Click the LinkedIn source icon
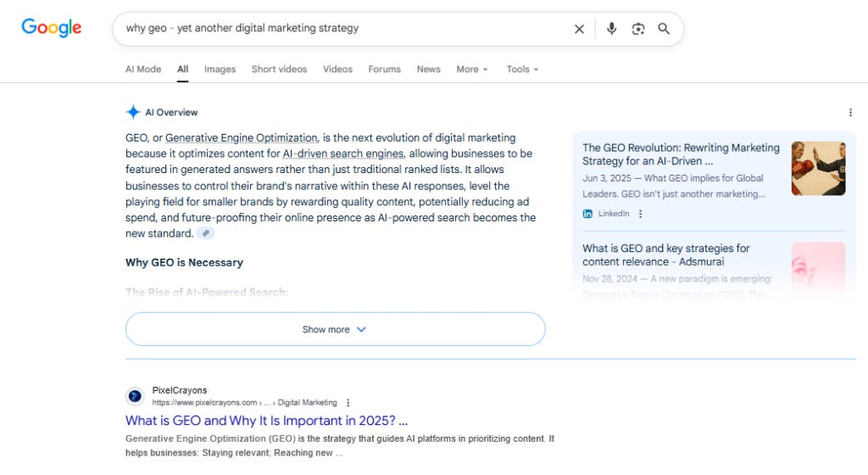The height and width of the screenshot is (475, 868). (x=587, y=214)
